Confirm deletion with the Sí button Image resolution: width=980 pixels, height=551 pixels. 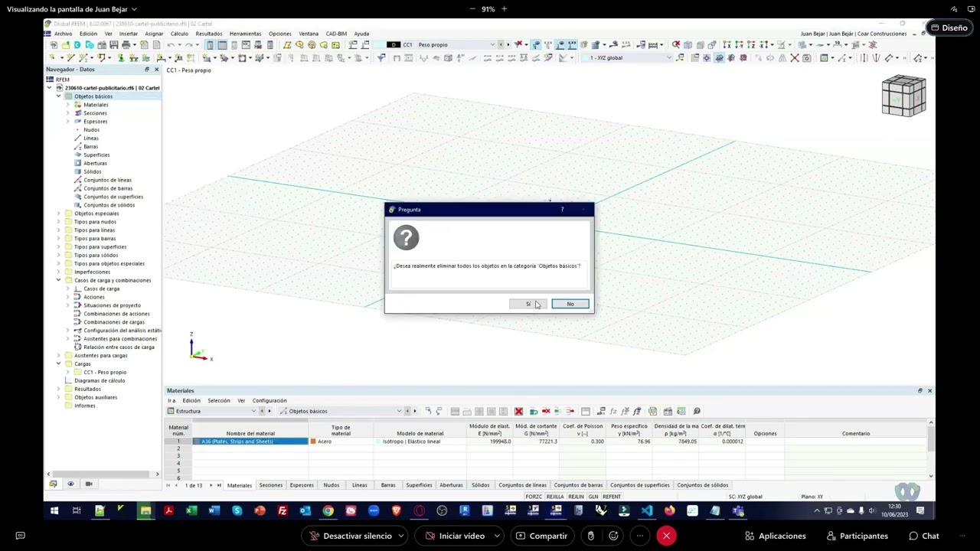(x=528, y=305)
